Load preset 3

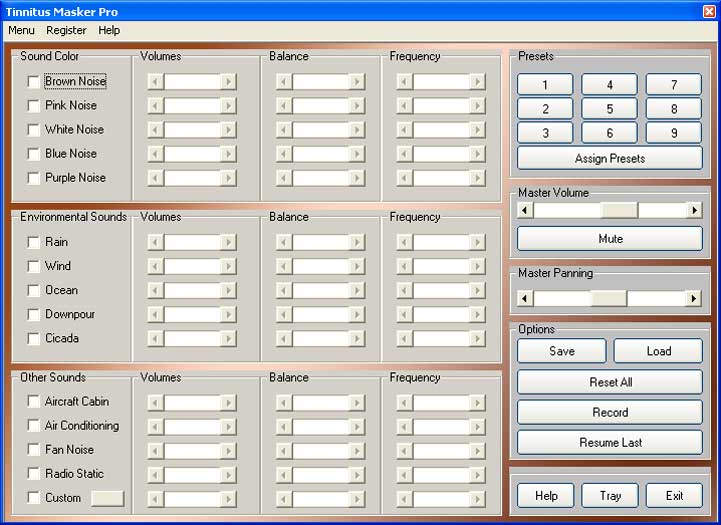pyautogui.click(x=545, y=133)
